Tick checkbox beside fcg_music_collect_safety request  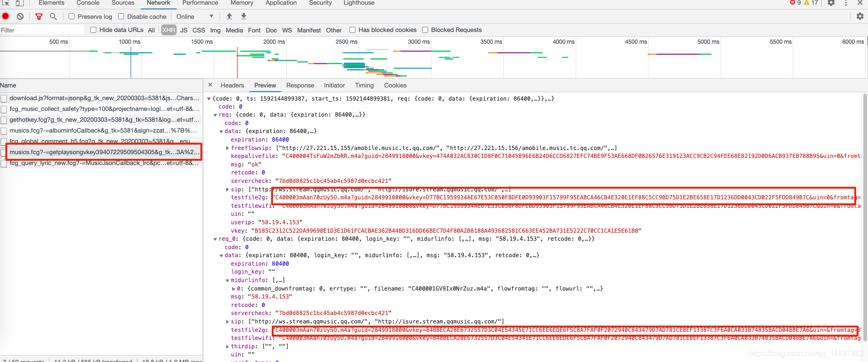4,110
